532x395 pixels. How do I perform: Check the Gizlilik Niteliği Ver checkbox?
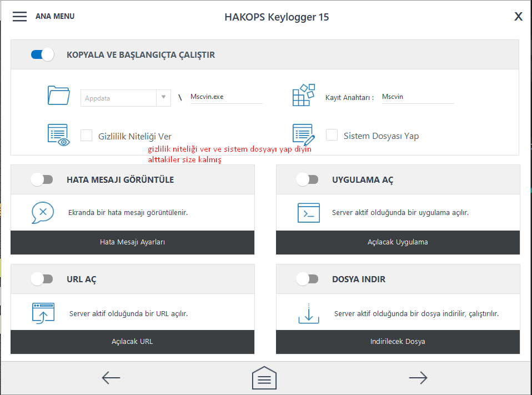click(86, 136)
